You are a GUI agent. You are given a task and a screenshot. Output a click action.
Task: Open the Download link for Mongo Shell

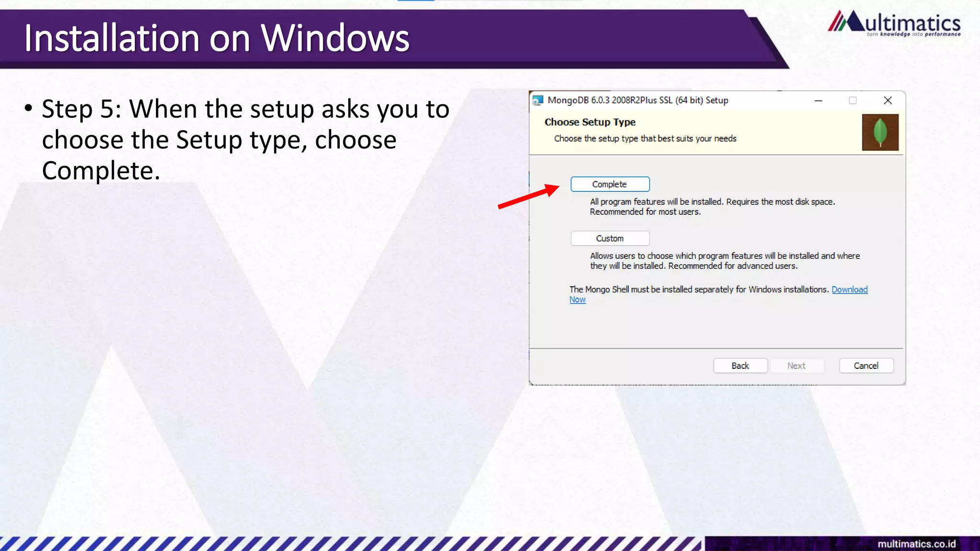849,289
